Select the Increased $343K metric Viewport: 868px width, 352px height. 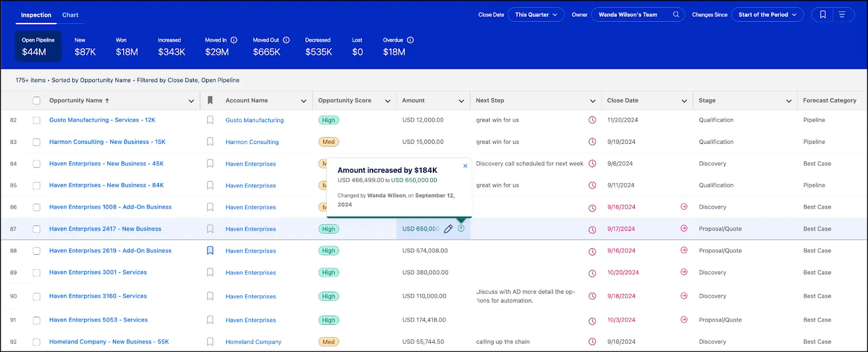(171, 46)
